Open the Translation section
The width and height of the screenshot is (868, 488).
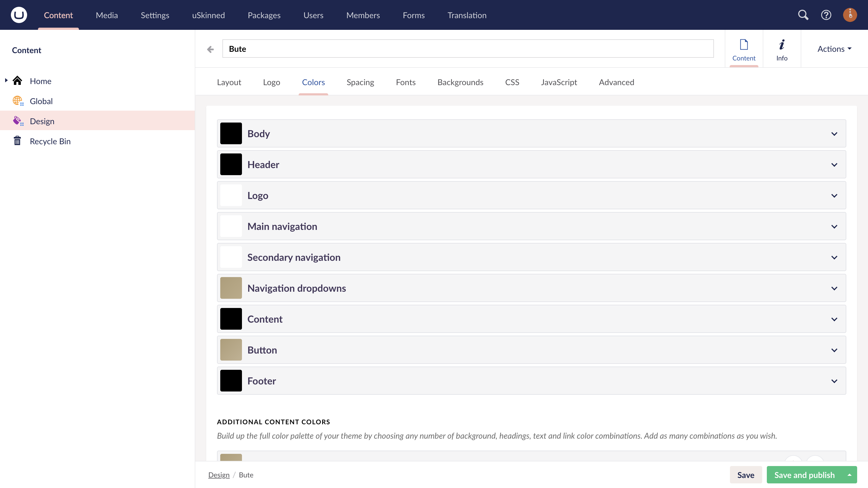(x=467, y=15)
